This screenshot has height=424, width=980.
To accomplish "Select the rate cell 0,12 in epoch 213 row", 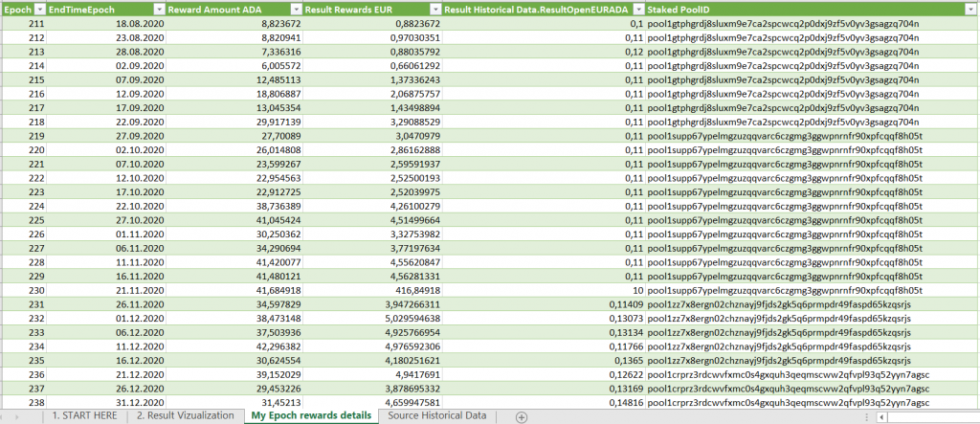I will tap(544, 52).
